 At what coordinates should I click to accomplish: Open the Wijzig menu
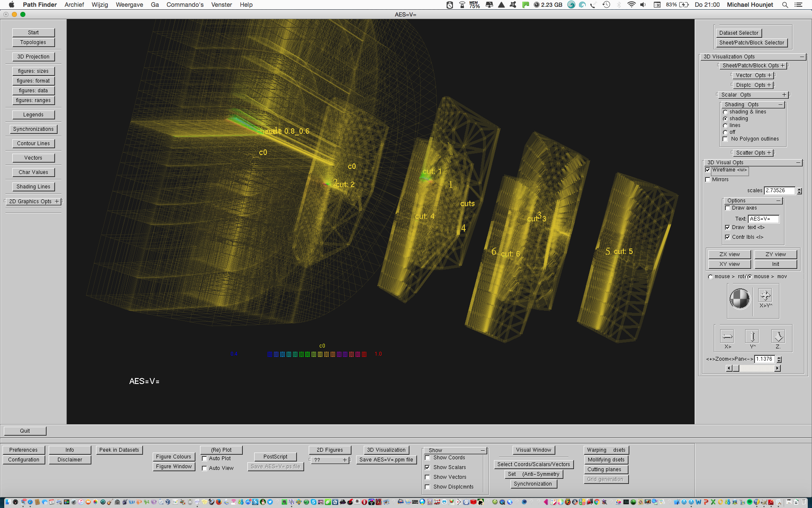100,5
